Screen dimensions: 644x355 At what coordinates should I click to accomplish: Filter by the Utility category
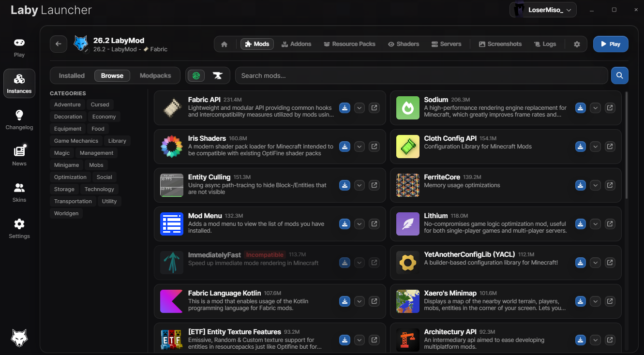click(x=109, y=201)
